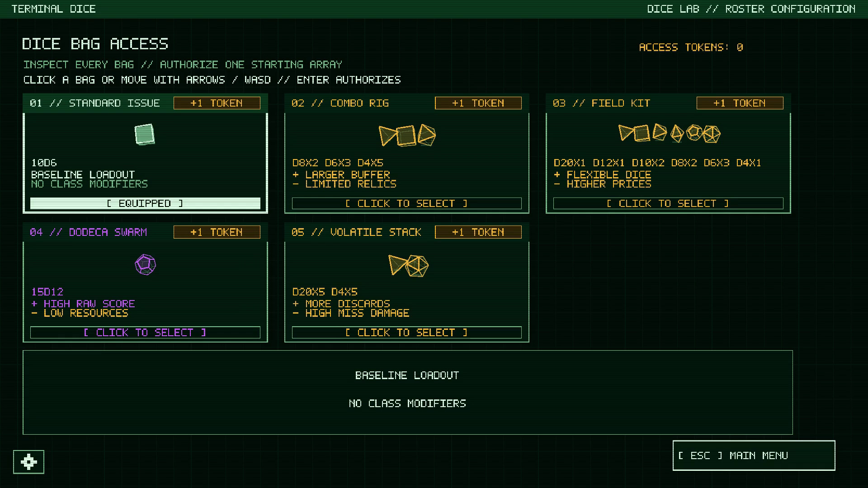Open settings gear icon in corner
The height and width of the screenshot is (488, 868).
pos(28,462)
